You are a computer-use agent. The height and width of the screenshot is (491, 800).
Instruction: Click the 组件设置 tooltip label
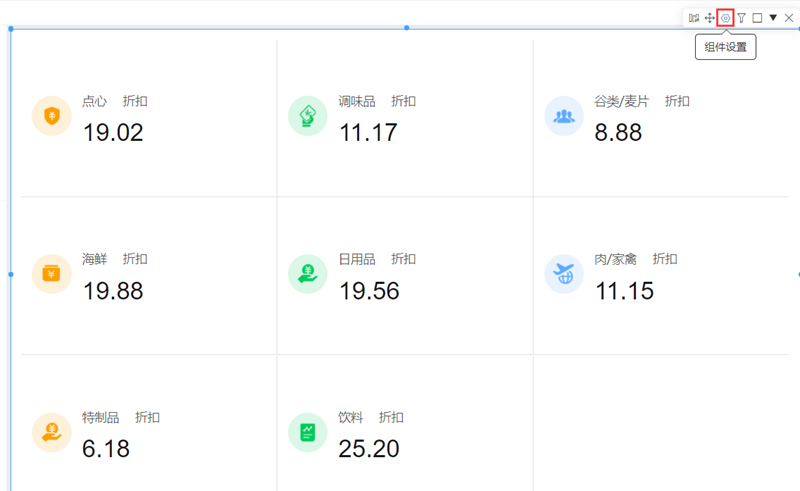[x=726, y=47]
